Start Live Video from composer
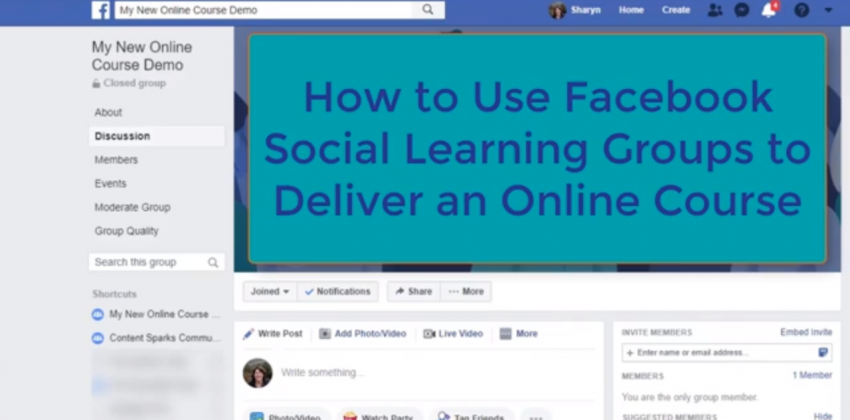The image size is (850, 420). (461, 334)
